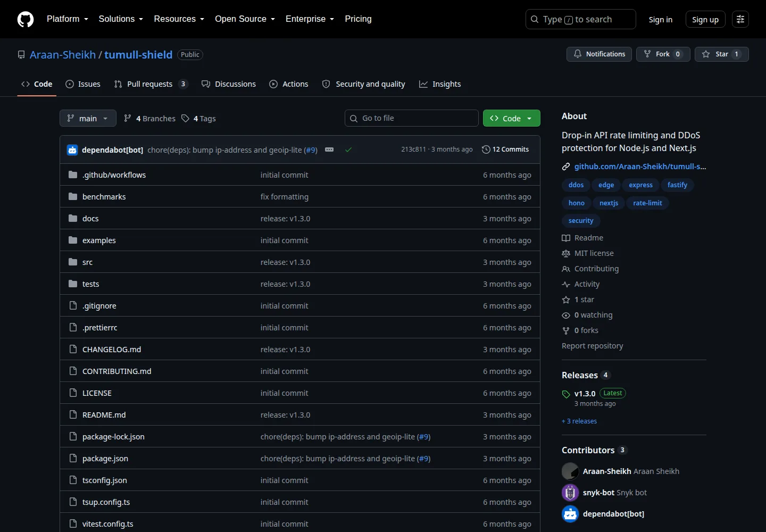
Task: Focus the Type / to search box
Action: pyautogui.click(x=581, y=19)
